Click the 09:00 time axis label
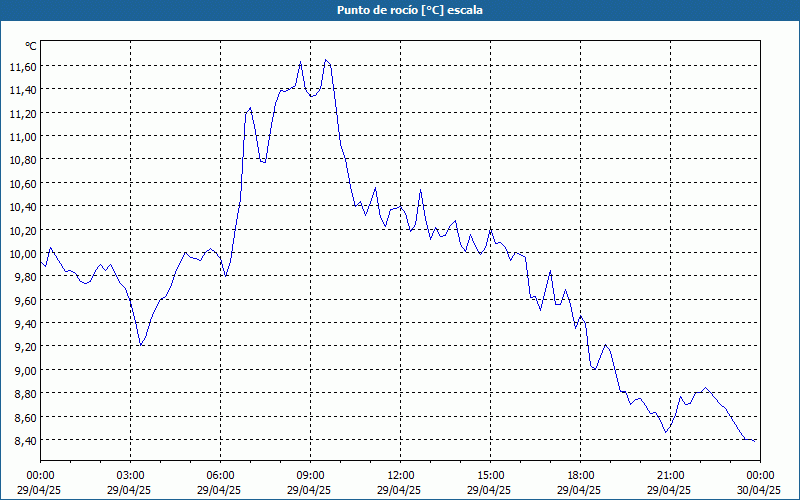 click(311, 476)
